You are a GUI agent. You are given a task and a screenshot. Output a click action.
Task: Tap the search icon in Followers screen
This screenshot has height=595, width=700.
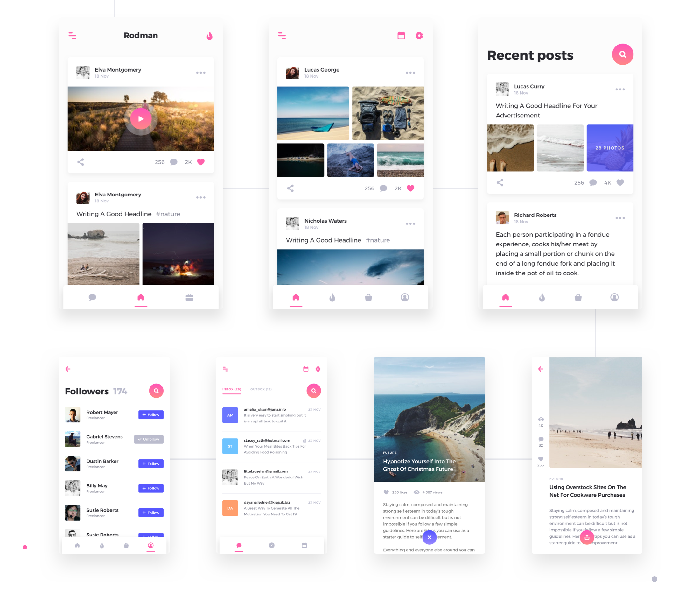pos(156,391)
